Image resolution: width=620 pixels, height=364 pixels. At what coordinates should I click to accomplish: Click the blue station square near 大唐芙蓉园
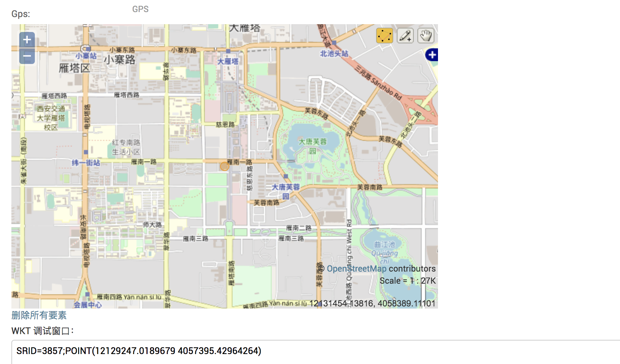[x=286, y=176]
